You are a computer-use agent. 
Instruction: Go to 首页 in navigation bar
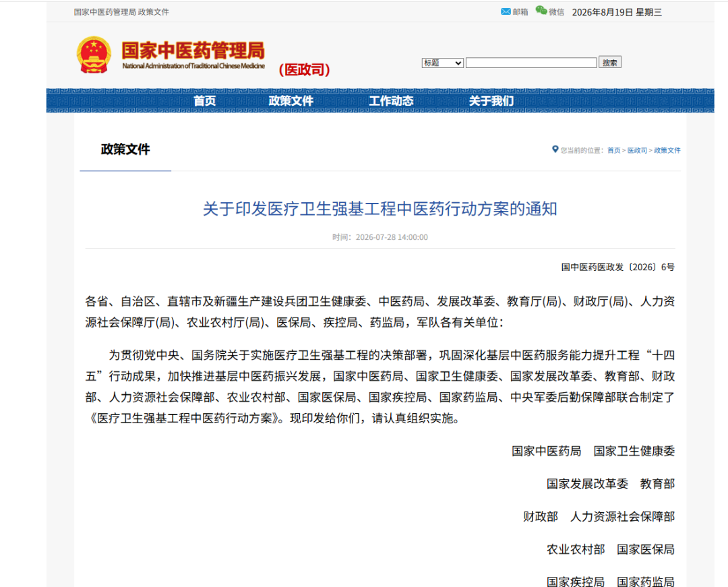tap(204, 100)
